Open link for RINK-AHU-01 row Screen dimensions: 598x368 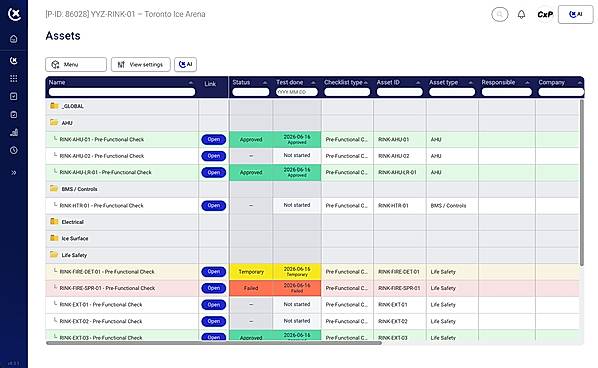click(214, 140)
